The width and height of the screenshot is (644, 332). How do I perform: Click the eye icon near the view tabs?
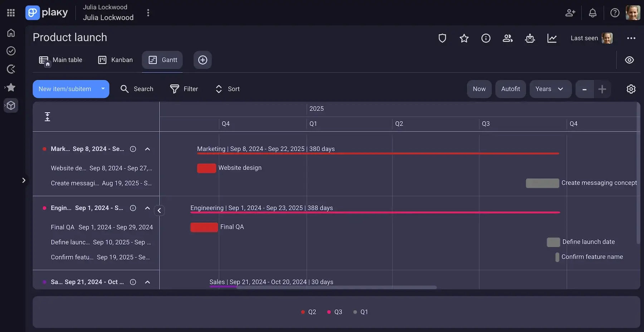629,60
